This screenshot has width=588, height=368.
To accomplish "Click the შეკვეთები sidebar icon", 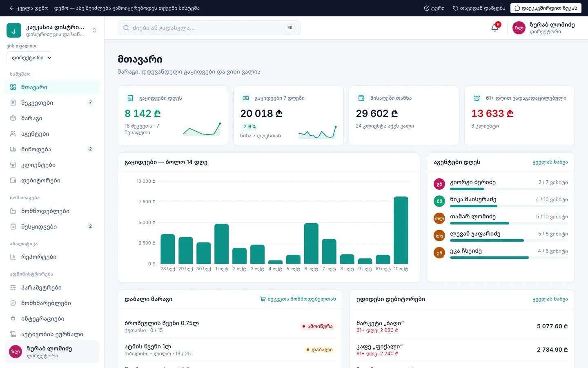I will (x=13, y=103).
